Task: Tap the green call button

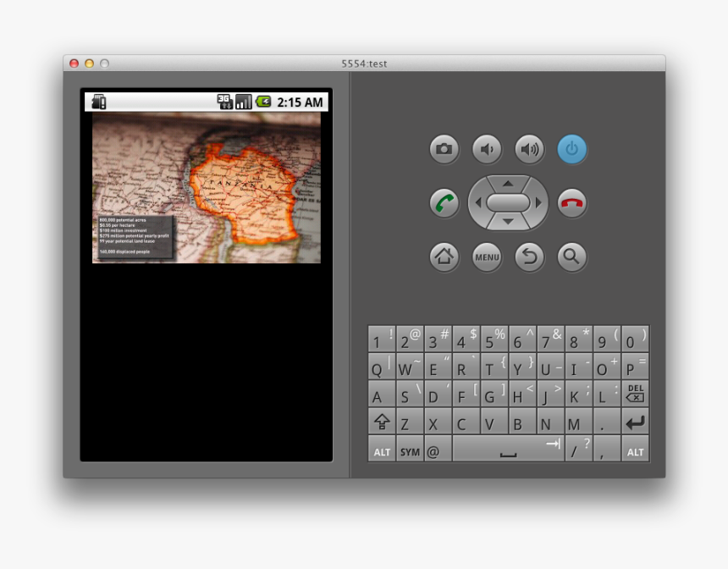Action: [x=444, y=203]
